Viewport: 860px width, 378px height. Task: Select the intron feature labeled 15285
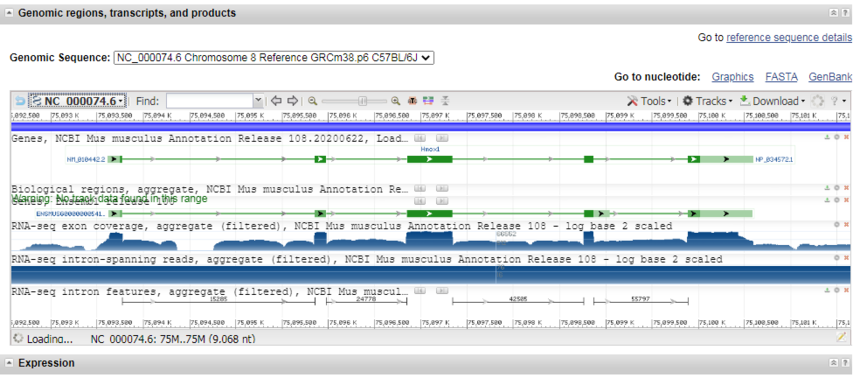pos(218,300)
